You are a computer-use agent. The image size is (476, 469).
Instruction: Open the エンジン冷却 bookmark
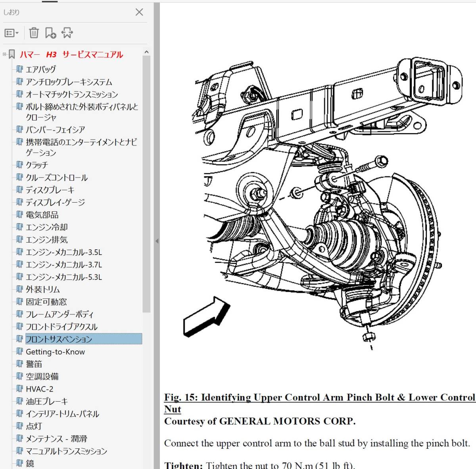pos(47,227)
